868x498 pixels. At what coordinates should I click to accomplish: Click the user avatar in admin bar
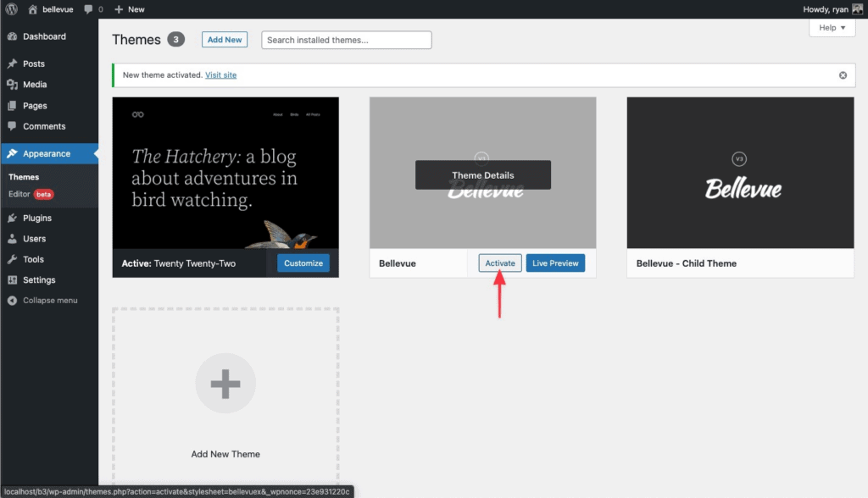tap(857, 9)
